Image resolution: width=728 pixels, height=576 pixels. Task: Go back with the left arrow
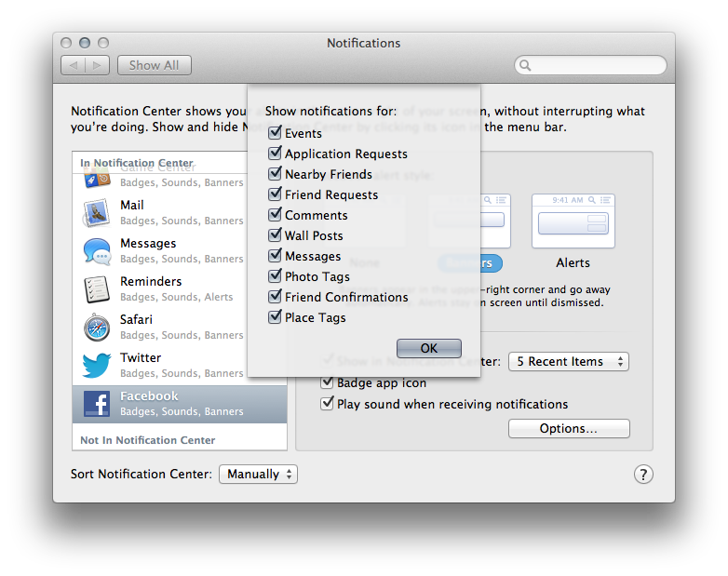[x=73, y=65]
